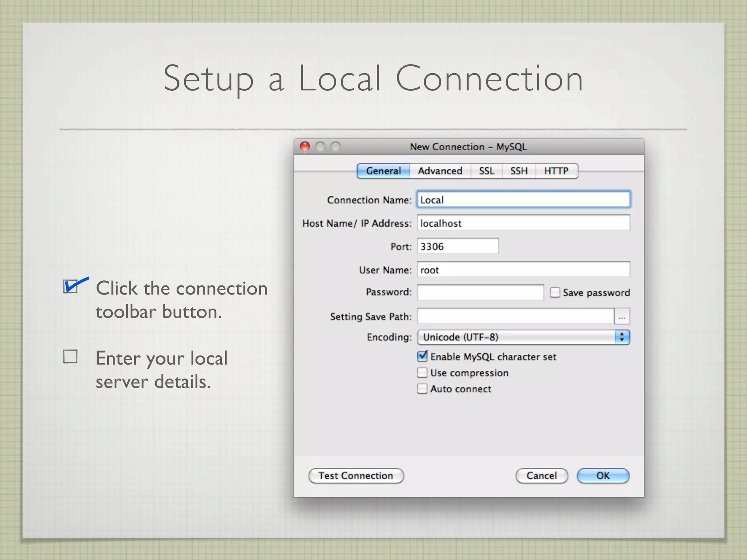Click the Test Connection button

[x=356, y=476]
